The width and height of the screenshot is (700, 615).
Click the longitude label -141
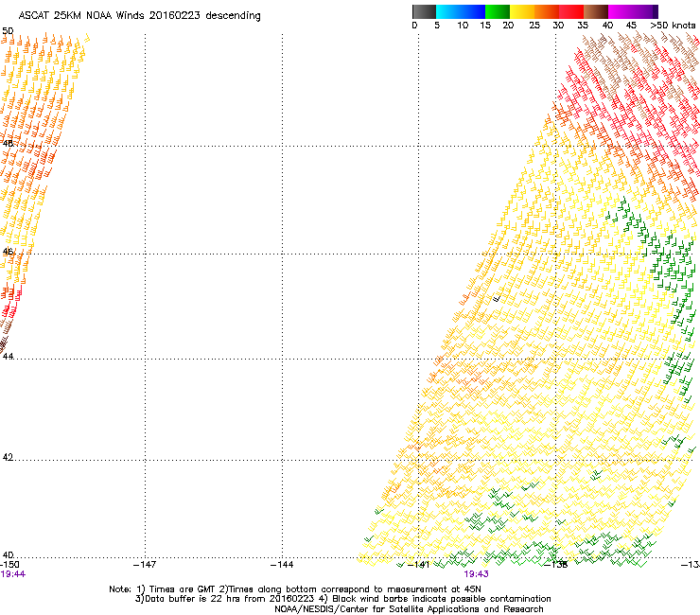pyautogui.click(x=419, y=565)
